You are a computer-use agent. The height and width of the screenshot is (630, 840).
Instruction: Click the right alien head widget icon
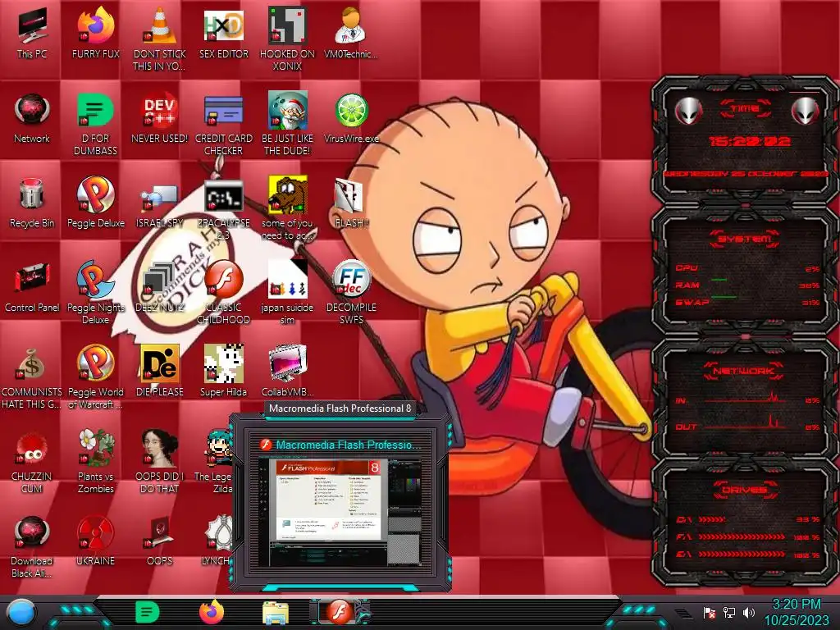[x=806, y=111]
